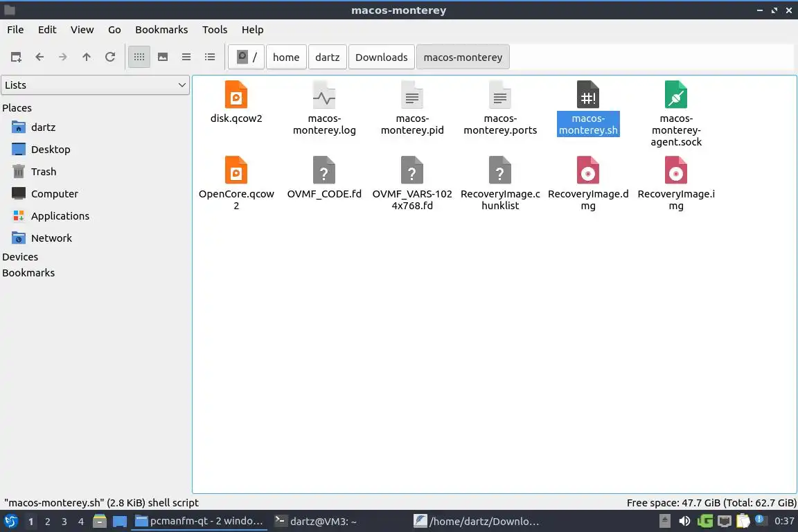Open the View menu
Viewport: 798px width, 532px height.
coord(82,30)
